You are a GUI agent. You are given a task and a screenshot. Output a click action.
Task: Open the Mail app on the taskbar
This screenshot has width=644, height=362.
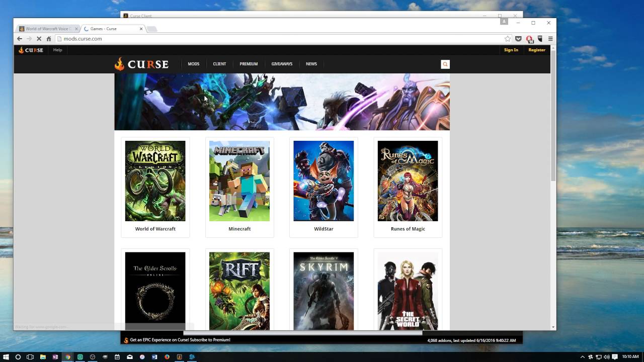point(130,357)
